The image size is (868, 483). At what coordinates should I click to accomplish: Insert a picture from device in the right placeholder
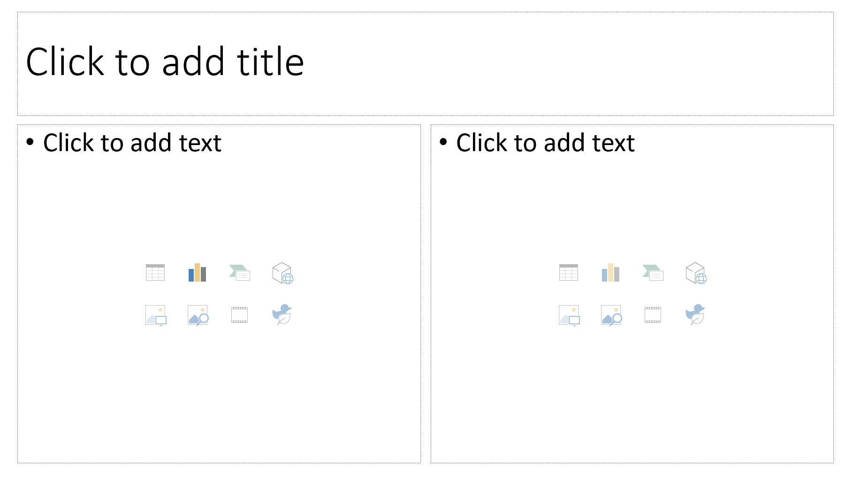[569, 314]
